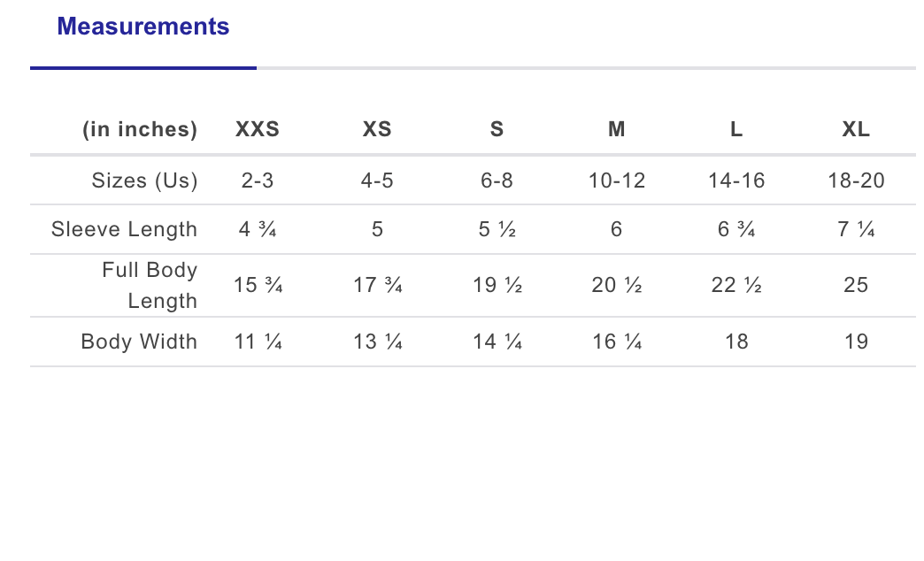Select the 7 ¼ sleeve length cell

(x=856, y=230)
